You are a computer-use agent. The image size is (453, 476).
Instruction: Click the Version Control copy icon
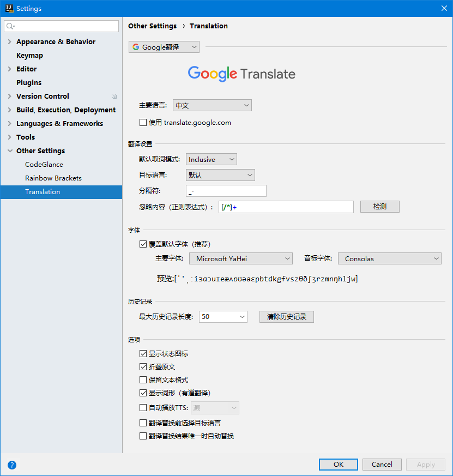point(114,96)
